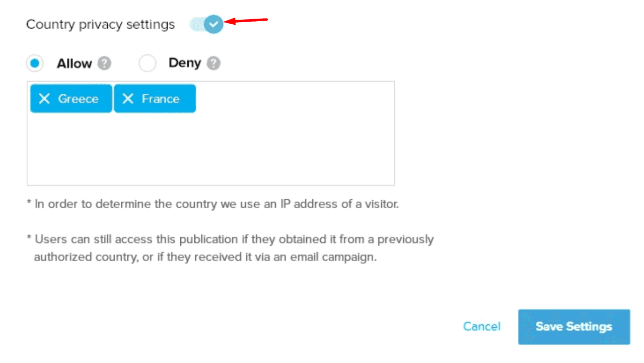Select the Deny radio button
Viewport: 644px width, 363px height.
coord(148,64)
